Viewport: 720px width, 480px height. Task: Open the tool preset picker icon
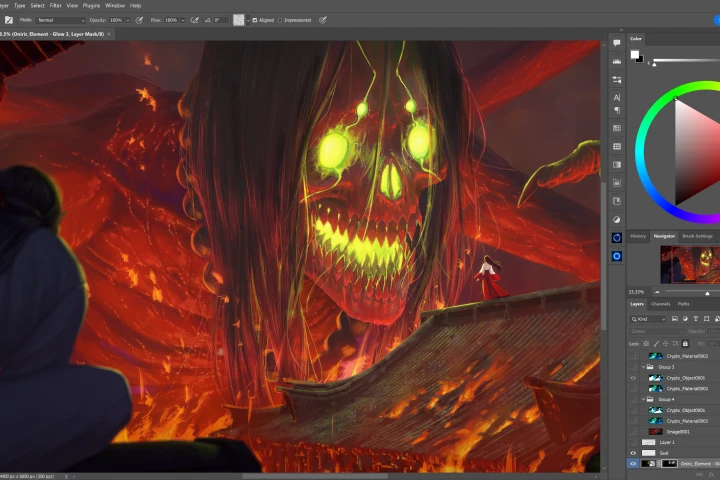click(9, 20)
